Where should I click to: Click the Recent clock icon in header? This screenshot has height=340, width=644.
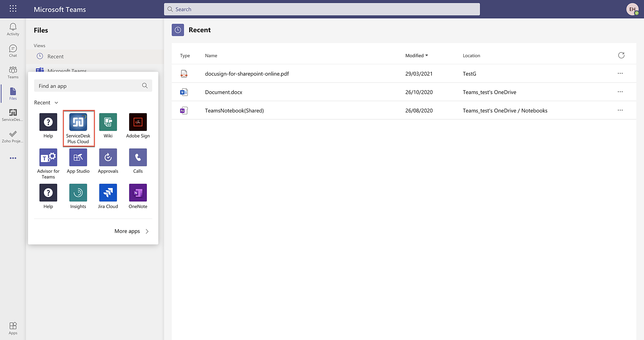click(178, 30)
